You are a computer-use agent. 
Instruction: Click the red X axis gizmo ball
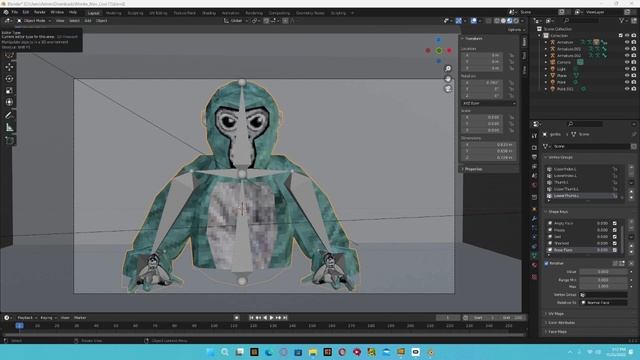point(449,51)
